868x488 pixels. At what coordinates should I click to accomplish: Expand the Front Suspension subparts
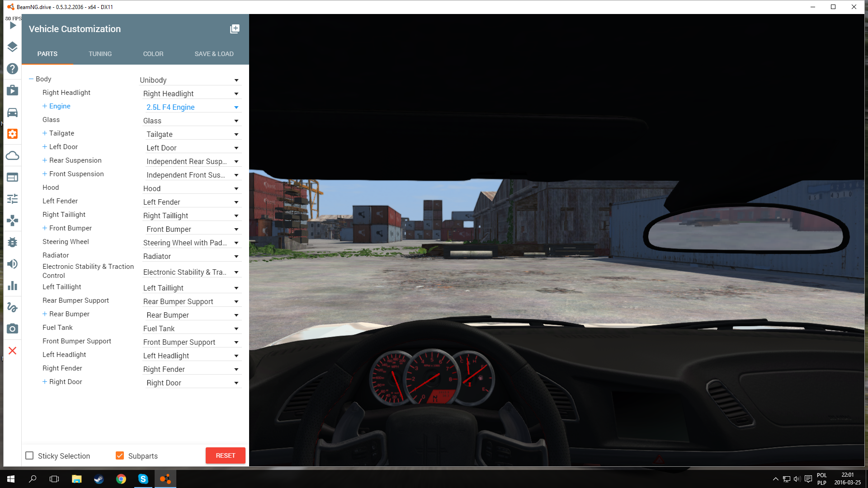click(x=45, y=174)
